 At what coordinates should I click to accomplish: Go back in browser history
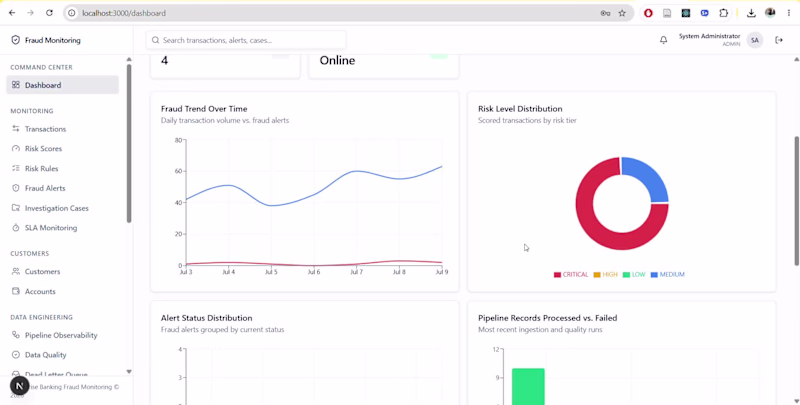click(x=12, y=13)
